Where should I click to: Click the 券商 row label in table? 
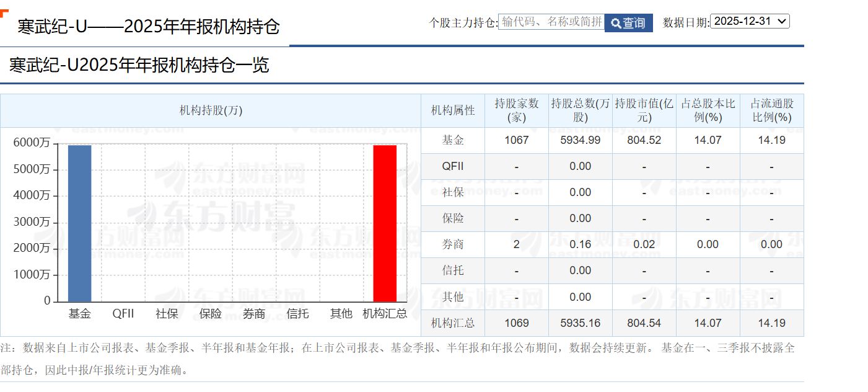[453, 244]
